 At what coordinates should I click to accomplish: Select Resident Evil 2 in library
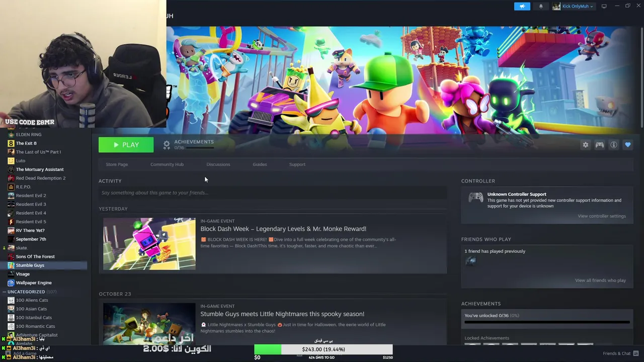click(31, 196)
